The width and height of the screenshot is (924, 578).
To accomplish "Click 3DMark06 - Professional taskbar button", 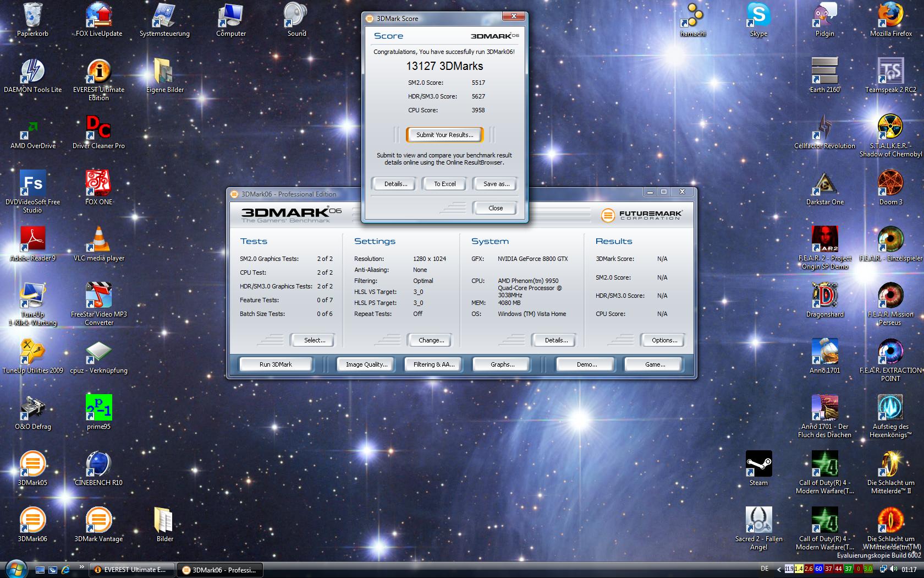I will [x=219, y=570].
